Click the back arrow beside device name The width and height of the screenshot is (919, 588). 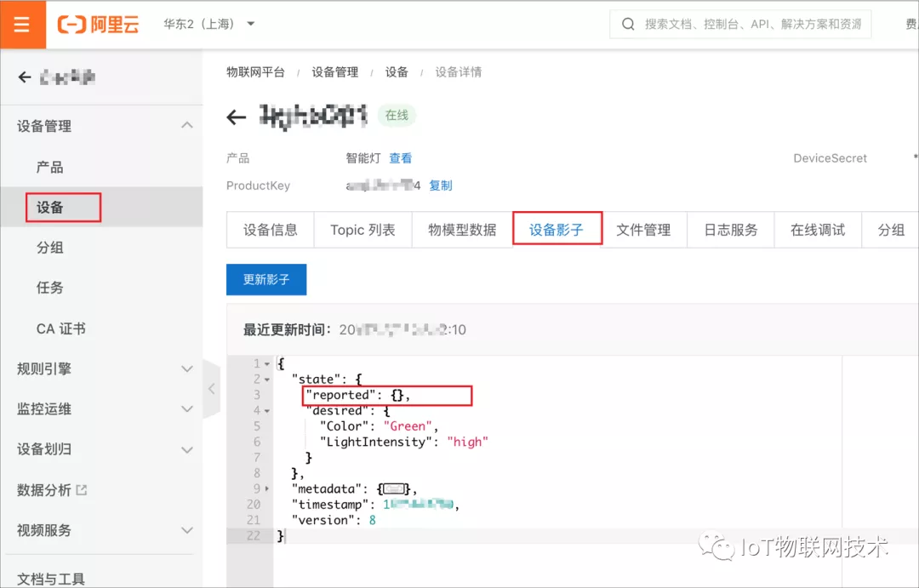tap(237, 117)
